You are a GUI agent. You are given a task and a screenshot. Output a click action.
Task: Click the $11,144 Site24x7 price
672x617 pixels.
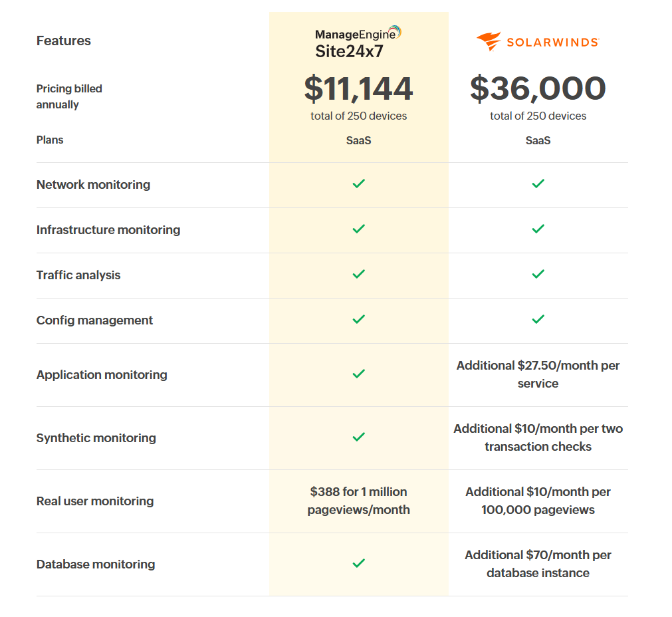[359, 89]
